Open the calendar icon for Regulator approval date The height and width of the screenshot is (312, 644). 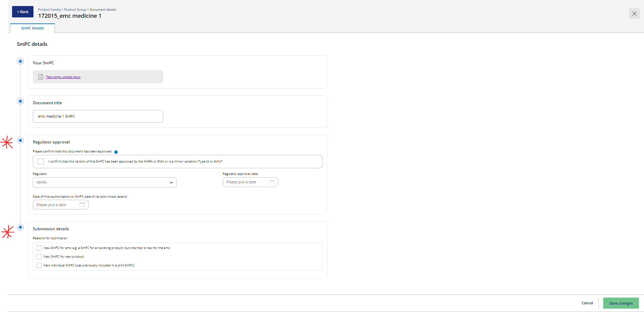coord(272,182)
